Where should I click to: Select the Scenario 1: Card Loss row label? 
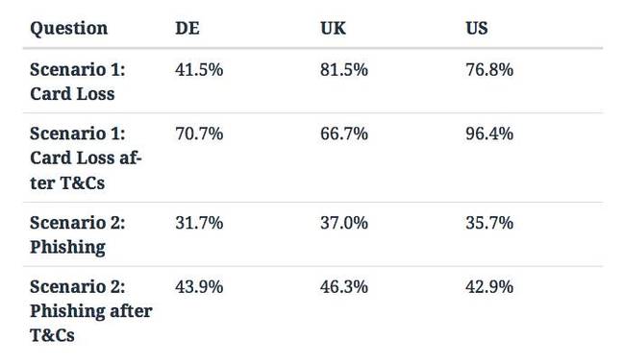(78, 82)
